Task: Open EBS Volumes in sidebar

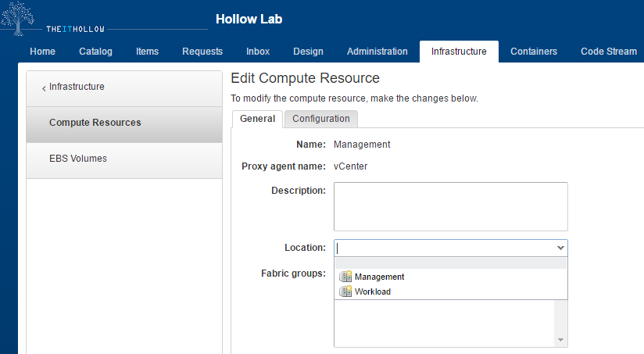Action: pyautogui.click(x=78, y=159)
